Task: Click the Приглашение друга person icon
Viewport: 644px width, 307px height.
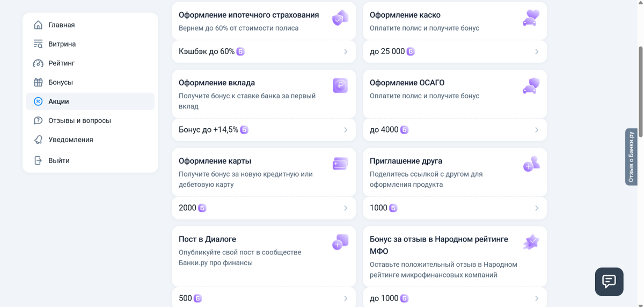Action: click(531, 164)
